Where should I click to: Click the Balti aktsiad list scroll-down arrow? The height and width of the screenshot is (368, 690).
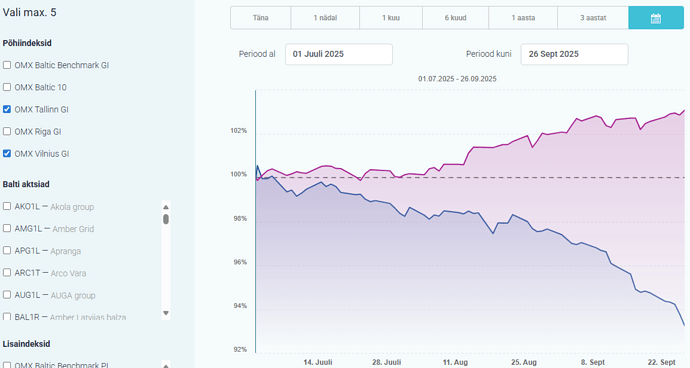pos(166,313)
